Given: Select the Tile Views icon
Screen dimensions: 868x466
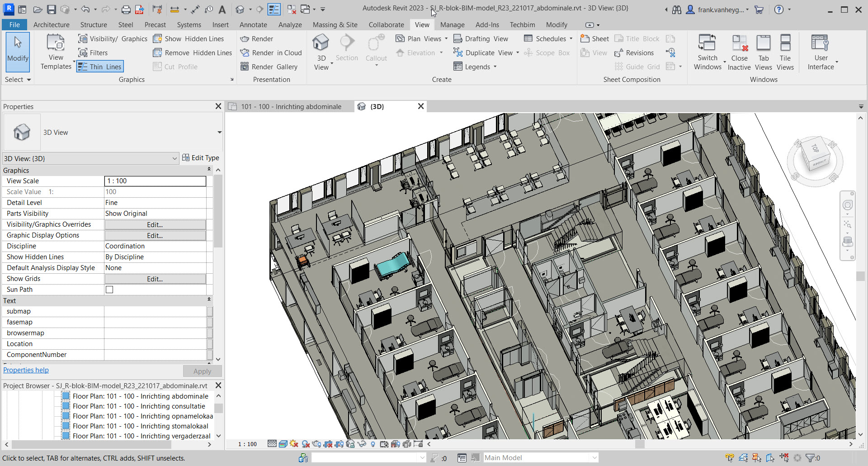Looking at the screenshot, I should point(785,52).
